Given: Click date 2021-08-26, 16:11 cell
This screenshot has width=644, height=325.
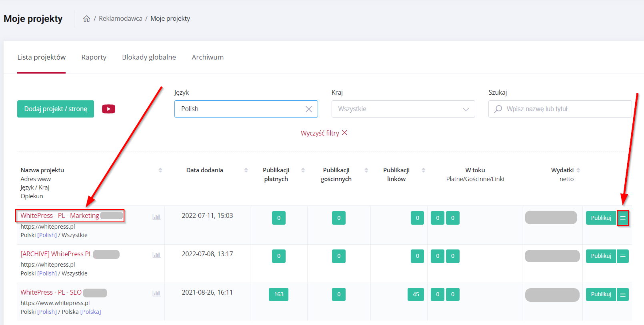Looking at the screenshot, I should (x=207, y=292).
